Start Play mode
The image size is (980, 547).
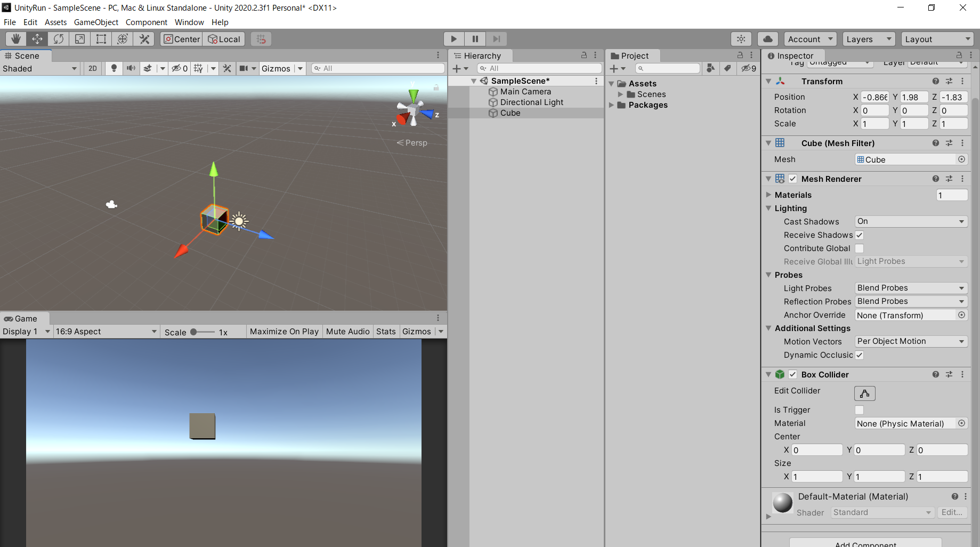pos(454,39)
